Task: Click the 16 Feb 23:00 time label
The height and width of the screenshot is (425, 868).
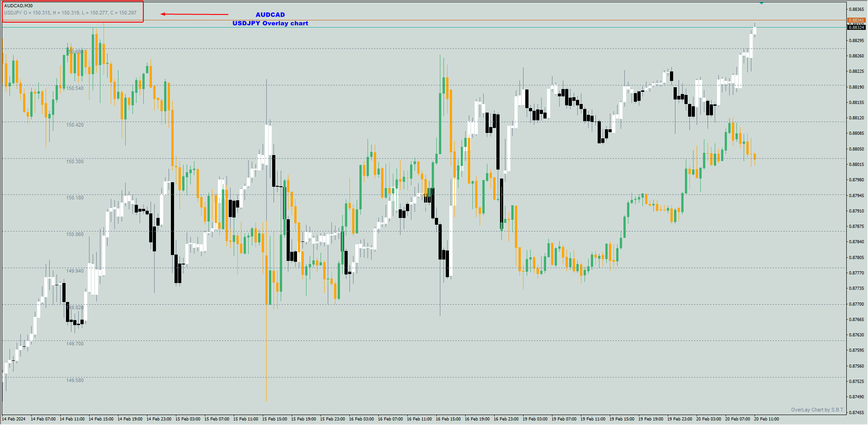Action: coord(506,419)
